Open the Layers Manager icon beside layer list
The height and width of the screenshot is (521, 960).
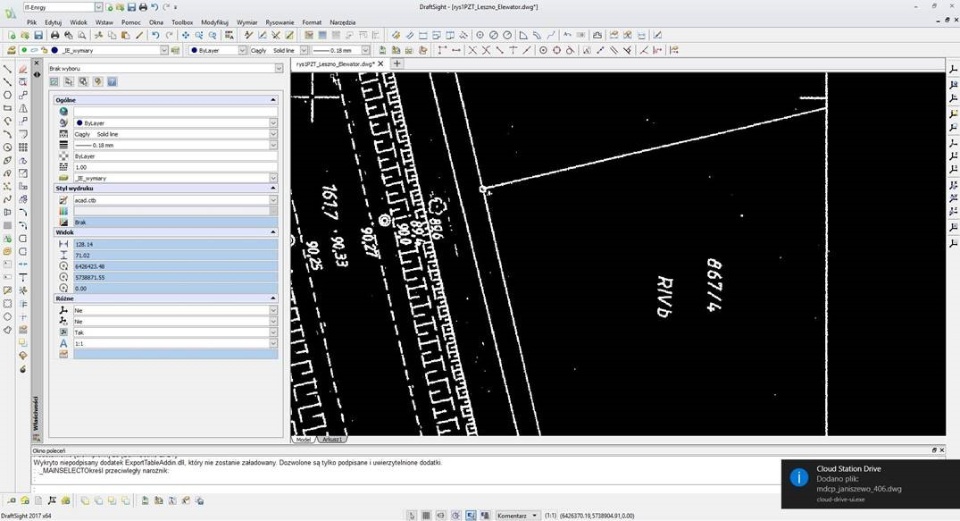coord(12,50)
